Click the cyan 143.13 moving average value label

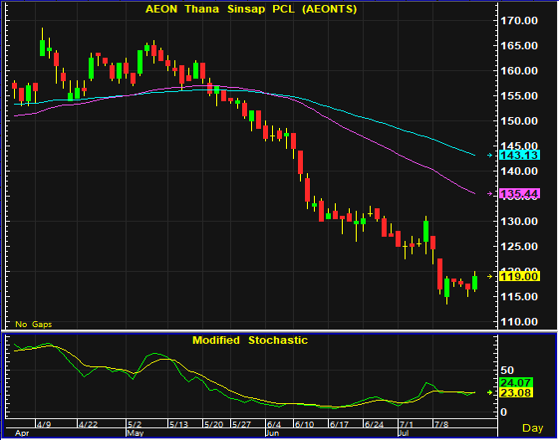click(519, 155)
